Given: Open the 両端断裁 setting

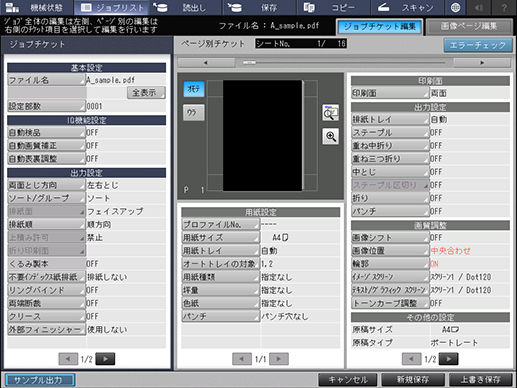Looking at the screenshot, I should [46, 303].
